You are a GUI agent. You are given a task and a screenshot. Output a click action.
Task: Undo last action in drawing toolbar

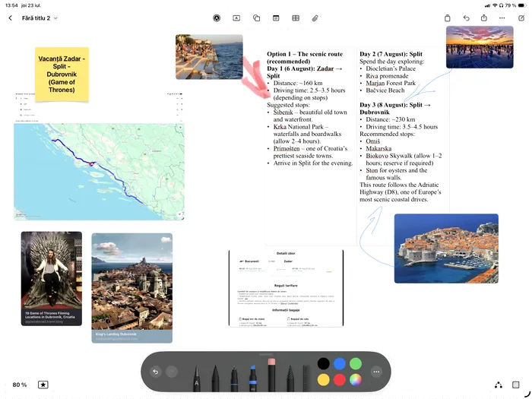tap(155, 372)
